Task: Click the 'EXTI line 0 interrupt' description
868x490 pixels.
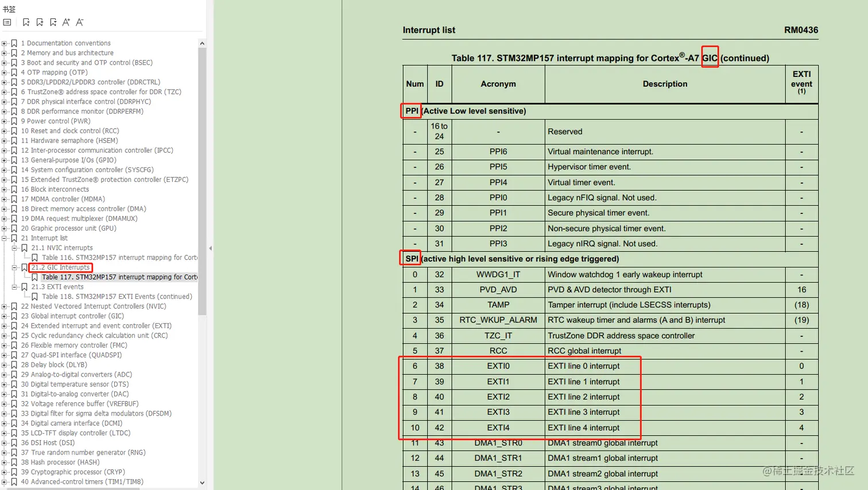Action: pos(584,366)
